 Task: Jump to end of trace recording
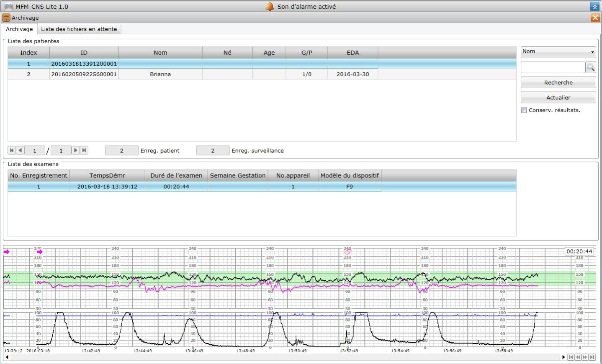tap(592, 357)
